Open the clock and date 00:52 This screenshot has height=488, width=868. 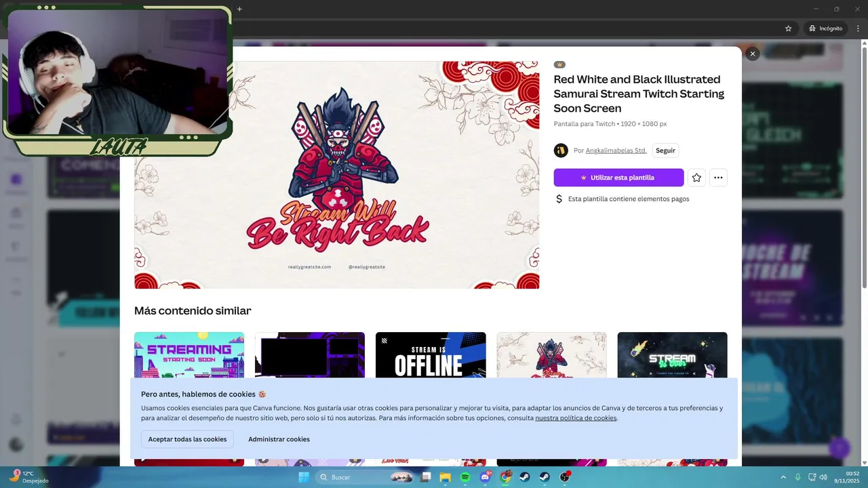pos(847,477)
